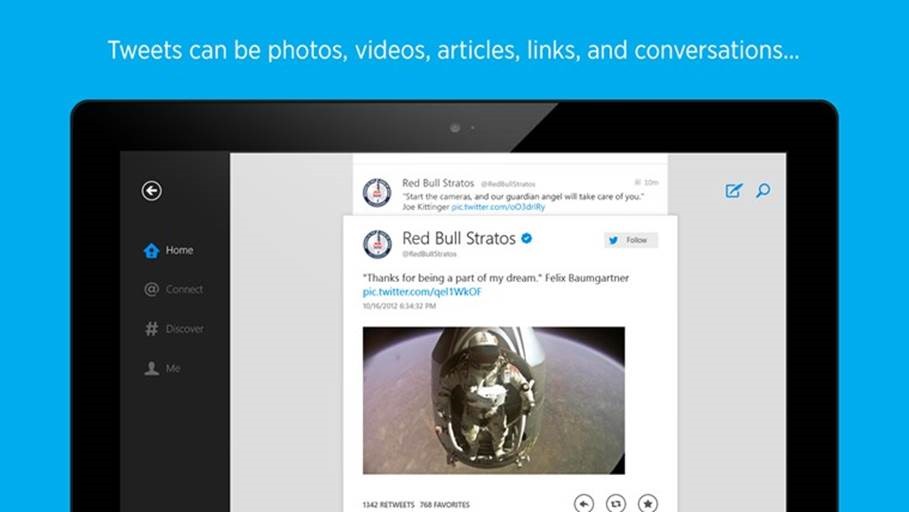
Task: Click the search magnifier icon
Action: (x=763, y=190)
